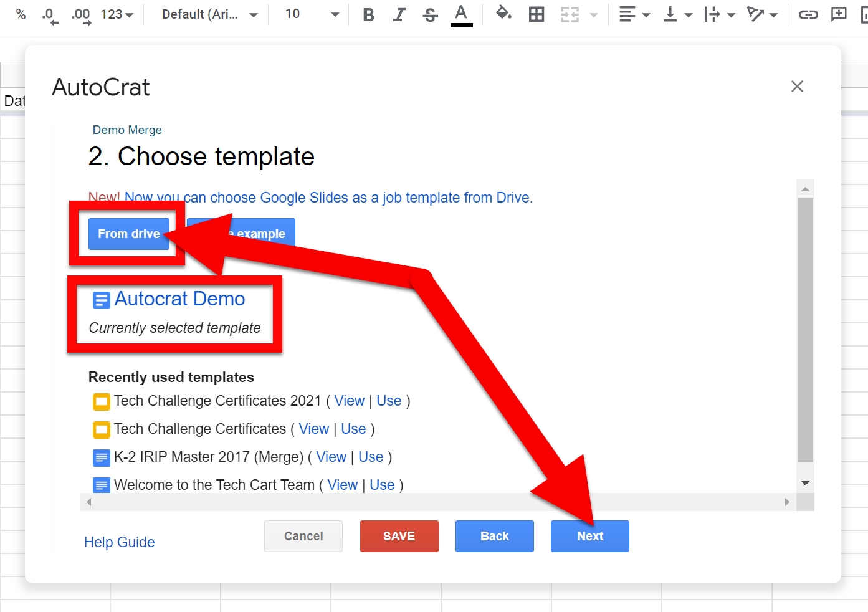View Welcome to the Tech Cart Team template
The width and height of the screenshot is (868, 612).
click(343, 485)
